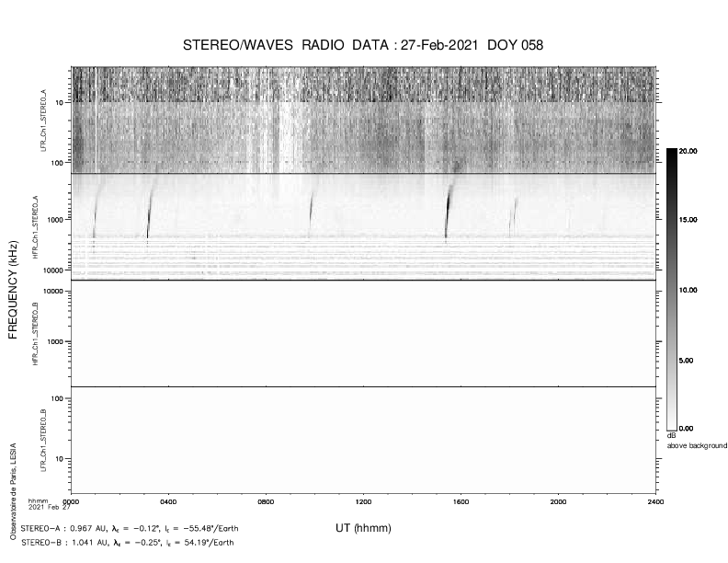The image size is (728, 563).
Task: Click the 1600 time tick label
Action: [x=461, y=501]
